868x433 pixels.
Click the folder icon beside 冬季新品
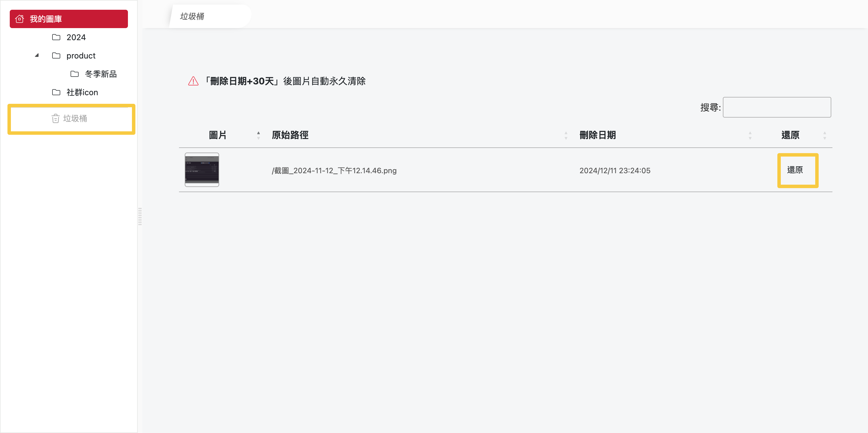point(75,74)
